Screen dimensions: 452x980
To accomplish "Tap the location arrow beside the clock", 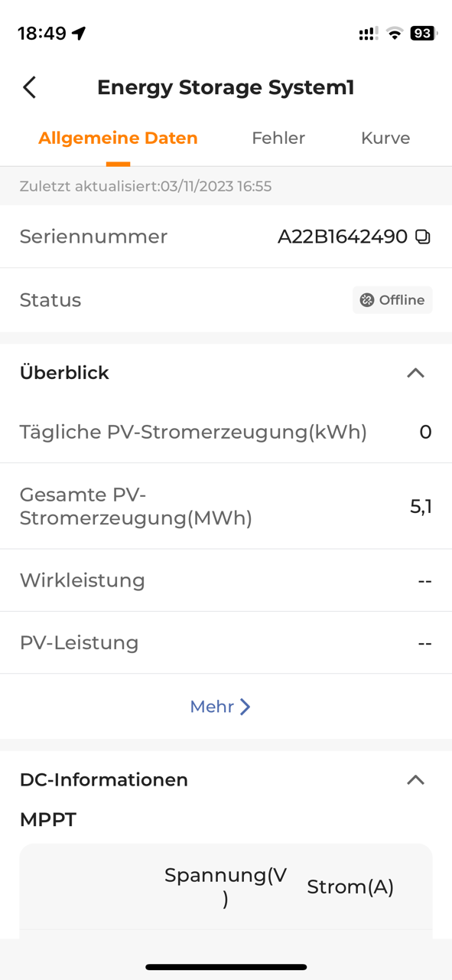I will coord(79,33).
